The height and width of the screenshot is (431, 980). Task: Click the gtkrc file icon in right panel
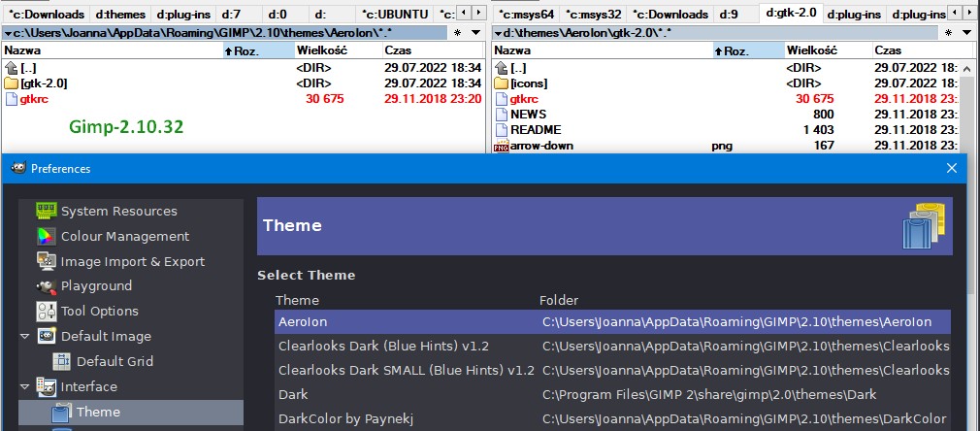(x=502, y=99)
